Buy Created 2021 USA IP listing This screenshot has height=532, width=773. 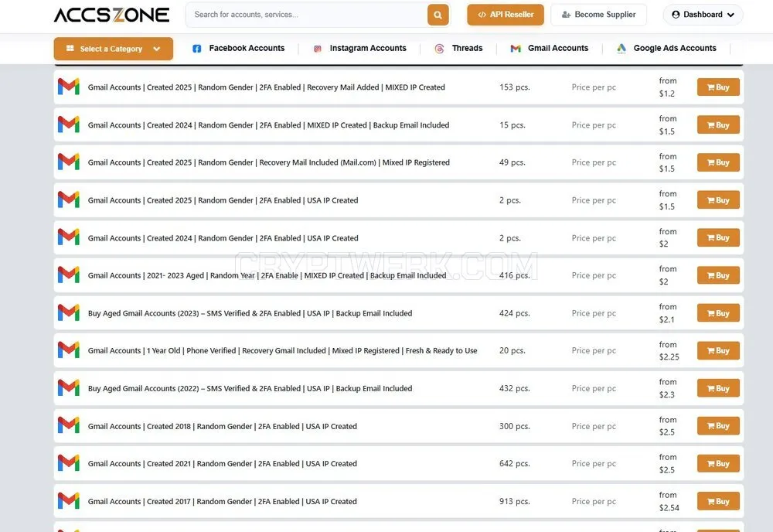click(718, 463)
